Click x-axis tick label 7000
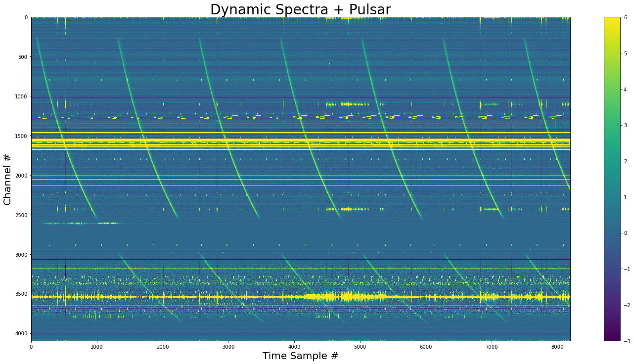The width and height of the screenshot is (634, 364). pyautogui.click(x=492, y=346)
